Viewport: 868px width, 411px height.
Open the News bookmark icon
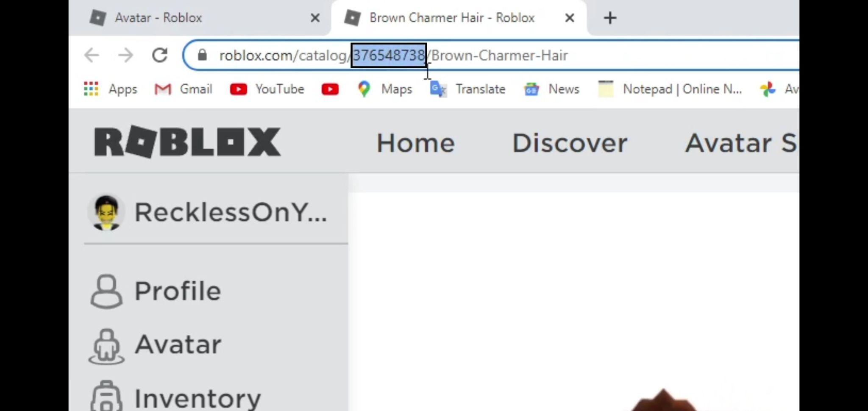point(531,89)
